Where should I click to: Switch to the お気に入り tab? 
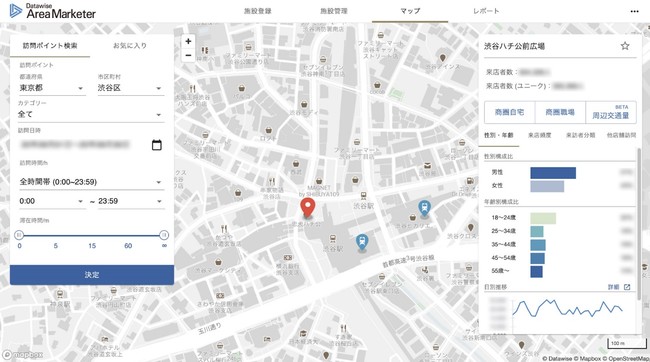[x=130, y=46]
